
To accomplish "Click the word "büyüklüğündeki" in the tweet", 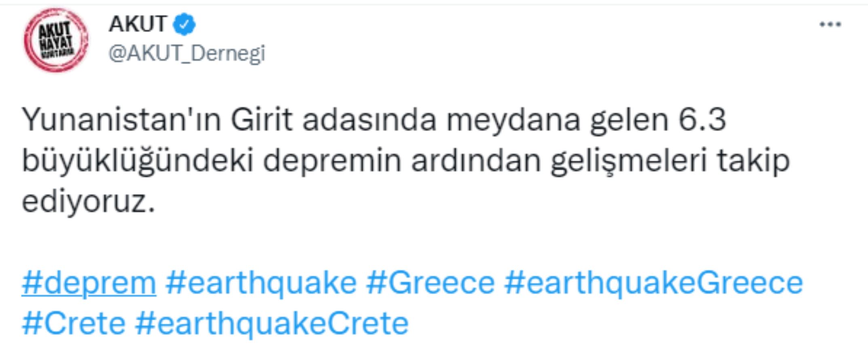I will pyautogui.click(x=137, y=161).
